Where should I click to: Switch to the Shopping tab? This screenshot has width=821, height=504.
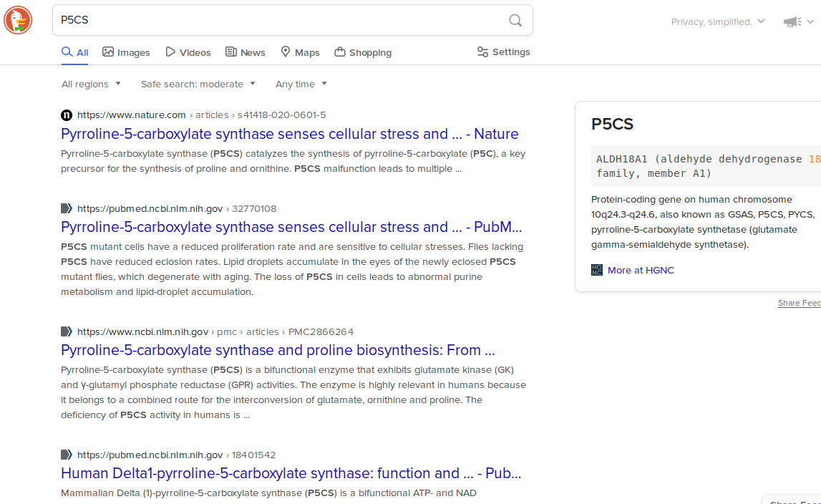[x=363, y=52]
